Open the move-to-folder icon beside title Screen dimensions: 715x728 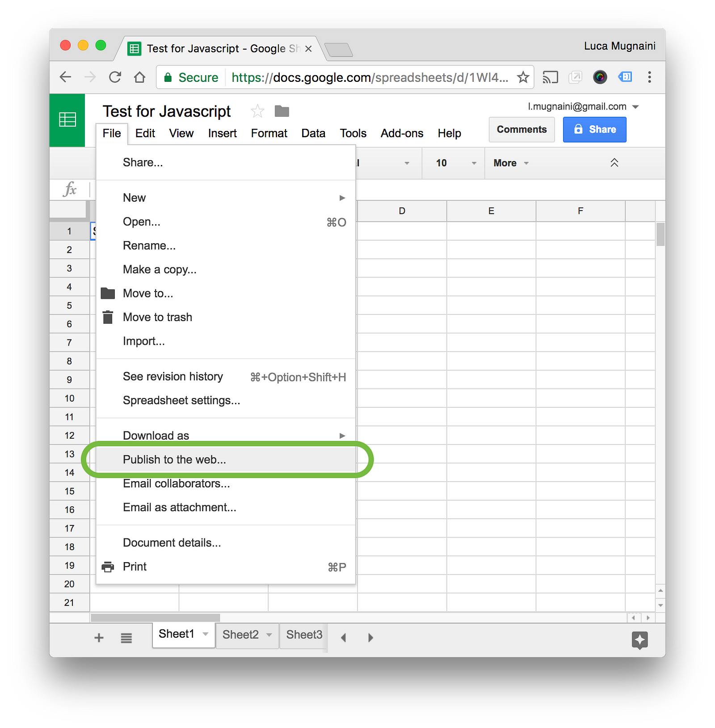[282, 111]
